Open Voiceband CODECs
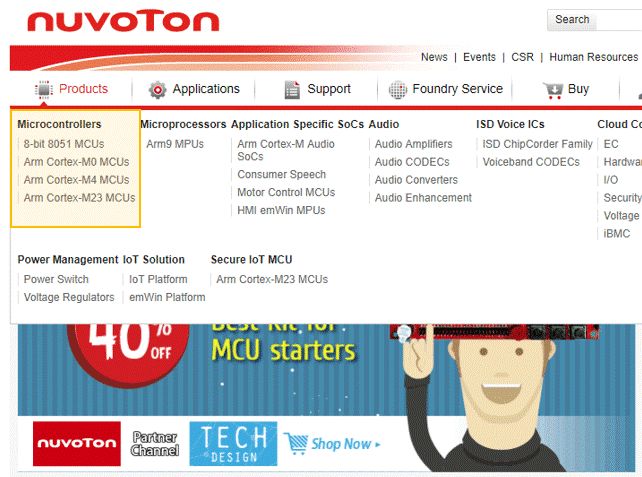 pos(531,162)
